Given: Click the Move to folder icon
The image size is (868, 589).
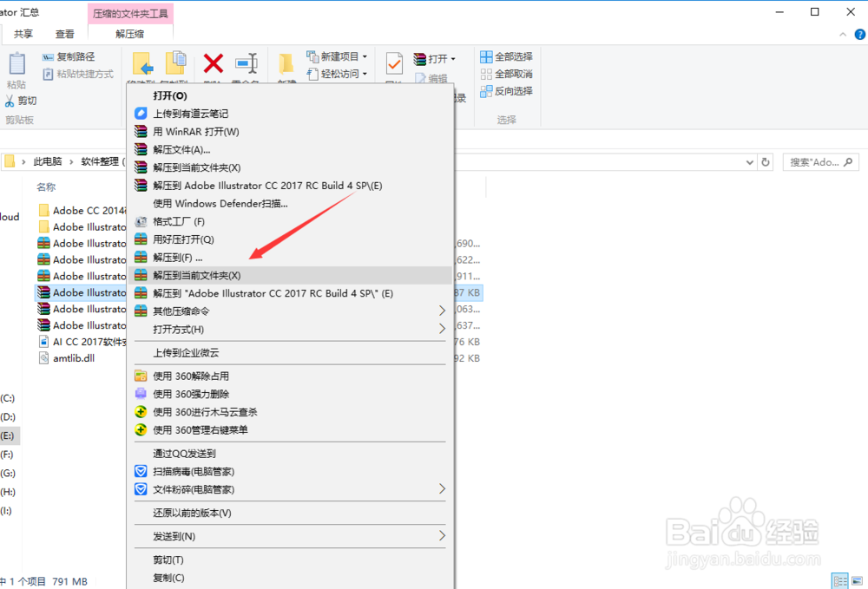Looking at the screenshot, I should point(142,63).
